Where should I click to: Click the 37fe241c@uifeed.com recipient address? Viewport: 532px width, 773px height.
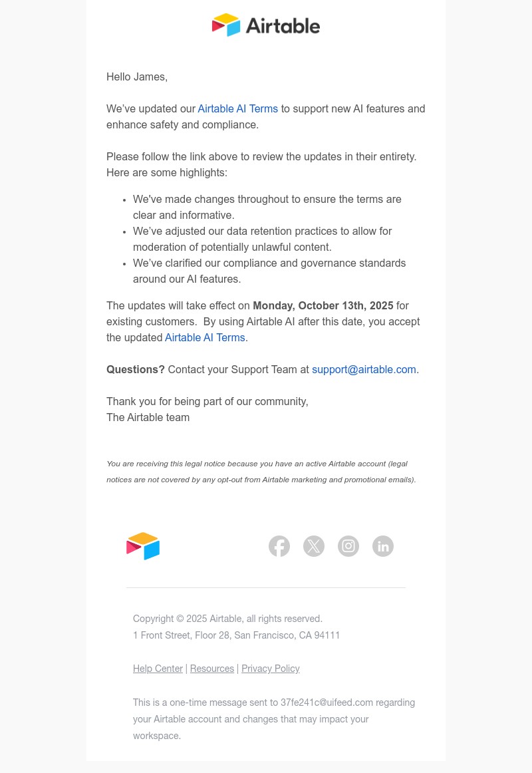pos(327,702)
